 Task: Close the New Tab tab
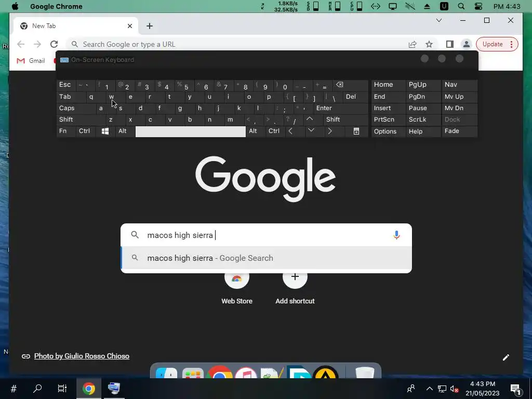point(129,26)
